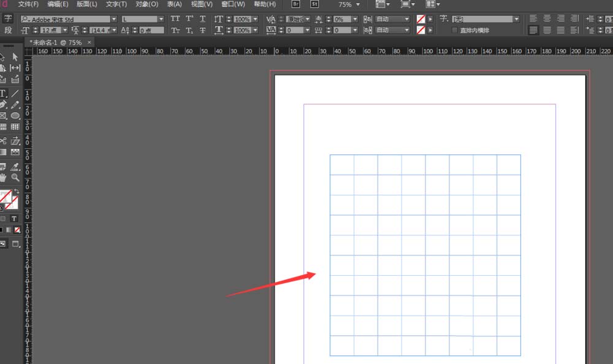Switch to character formatting controls (字)
Image resolution: width=613 pixels, height=364 pixels.
[x=8, y=18]
